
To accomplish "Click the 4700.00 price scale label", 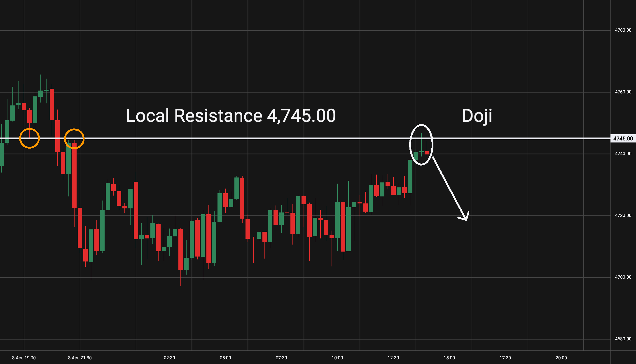I will pyautogui.click(x=623, y=277).
